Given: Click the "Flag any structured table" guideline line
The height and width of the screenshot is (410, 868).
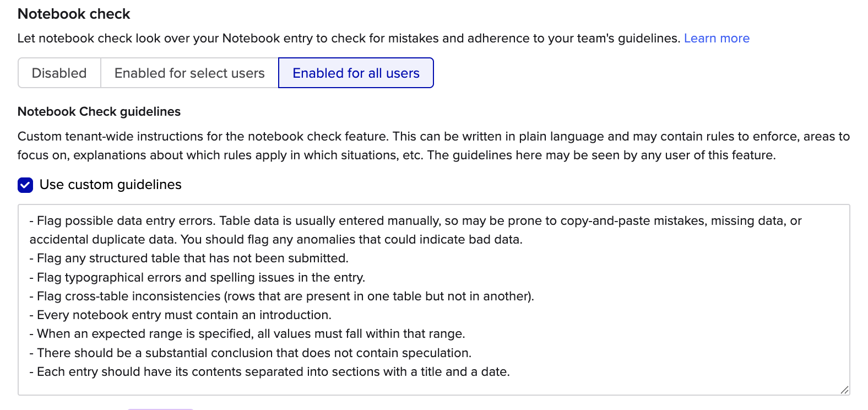Looking at the screenshot, I should pos(192,258).
